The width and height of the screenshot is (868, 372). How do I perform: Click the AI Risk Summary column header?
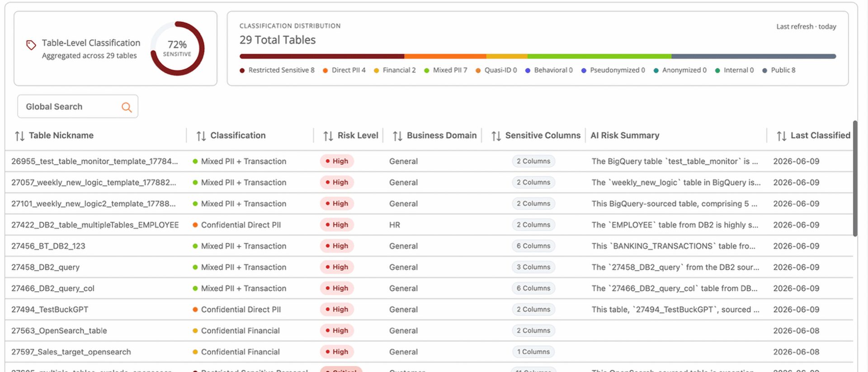tap(625, 136)
